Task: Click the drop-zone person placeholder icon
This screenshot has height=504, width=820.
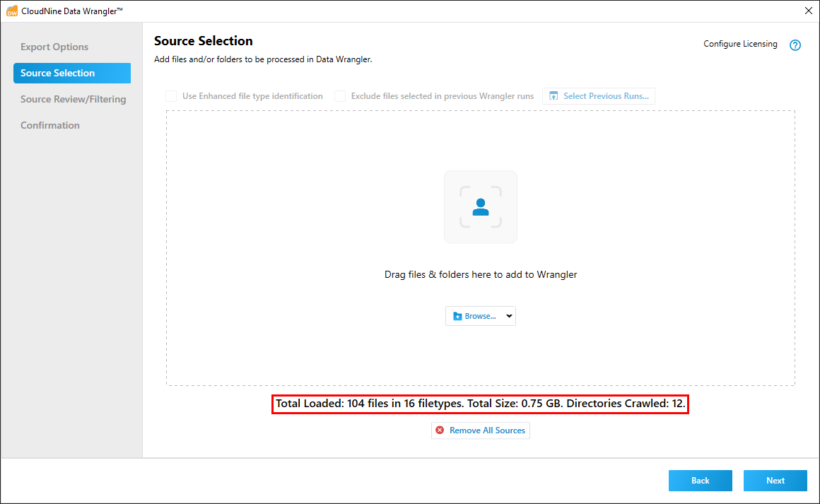Action: (481, 207)
